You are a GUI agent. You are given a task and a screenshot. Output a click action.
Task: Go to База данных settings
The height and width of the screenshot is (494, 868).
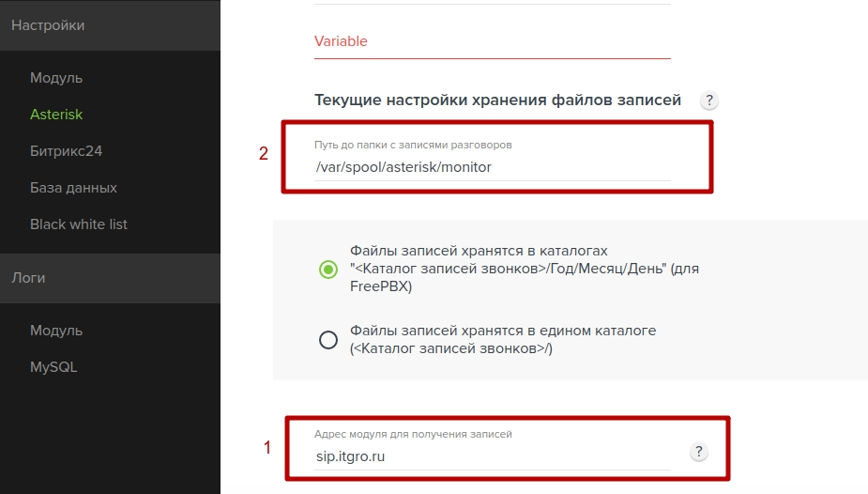click(x=73, y=188)
